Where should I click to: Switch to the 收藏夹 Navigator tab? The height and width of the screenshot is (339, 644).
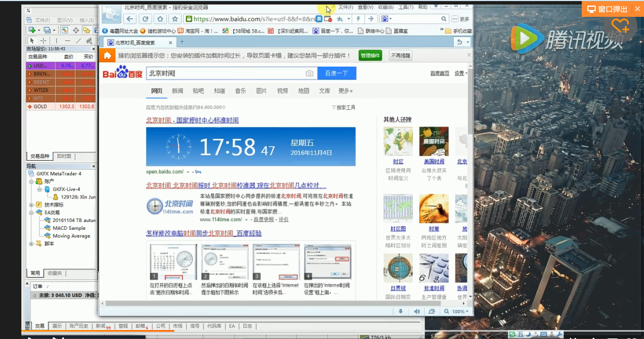point(54,273)
